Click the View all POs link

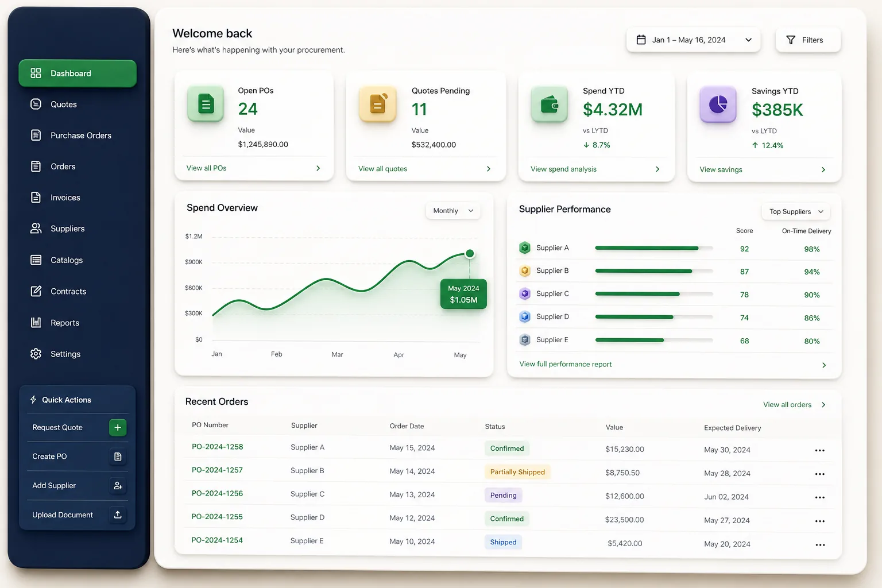click(x=206, y=168)
